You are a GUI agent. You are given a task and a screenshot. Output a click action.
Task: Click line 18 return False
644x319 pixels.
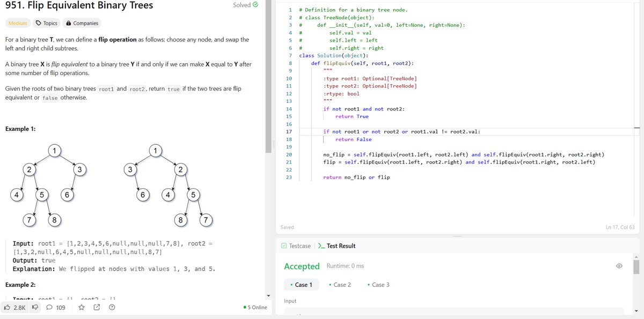(x=353, y=139)
